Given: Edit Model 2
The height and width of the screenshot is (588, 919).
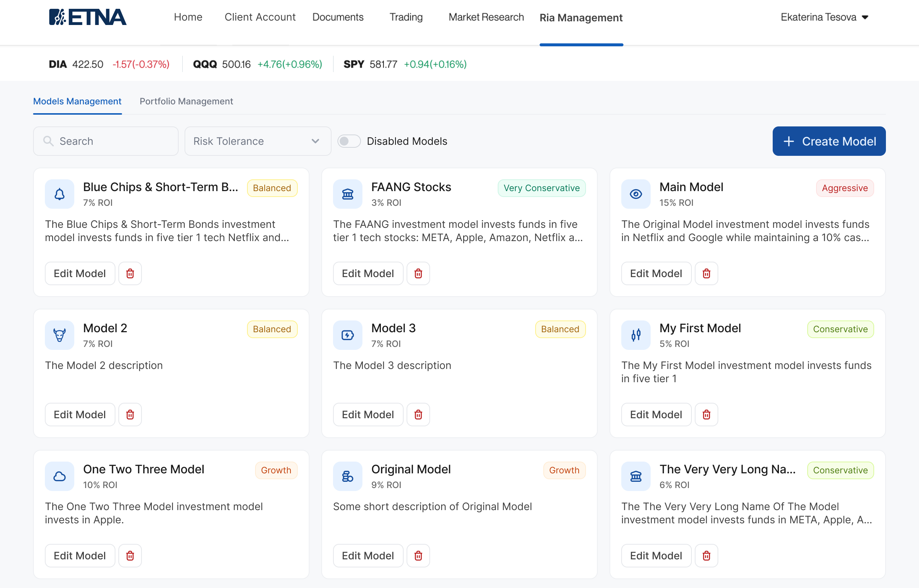Looking at the screenshot, I should tap(80, 414).
